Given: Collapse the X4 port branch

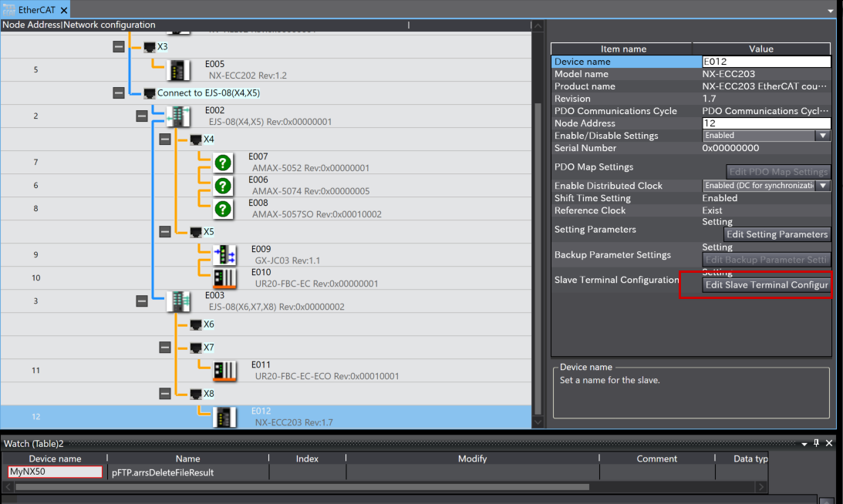Looking at the screenshot, I should [165, 139].
